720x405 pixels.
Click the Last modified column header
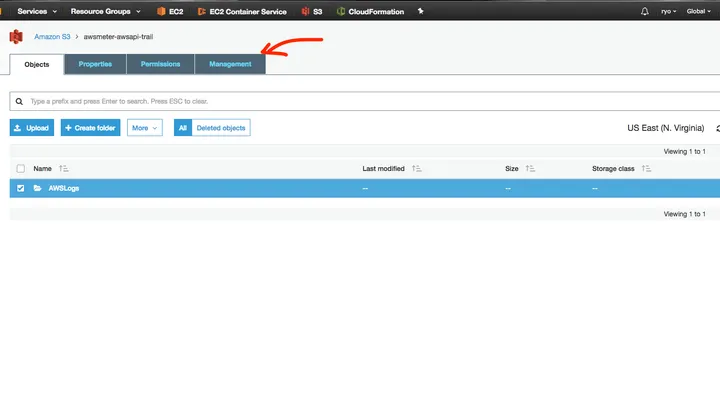pyautogui.click(x=383, y=169)
